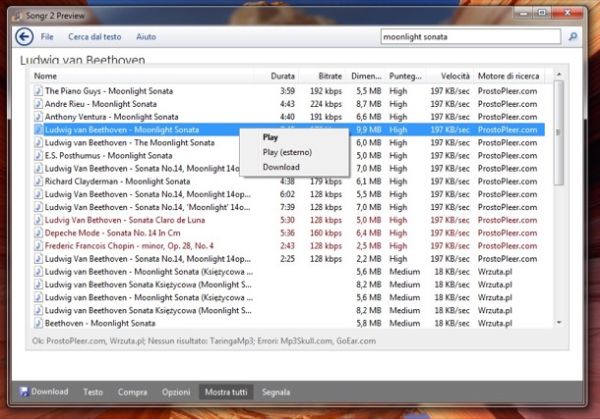Click music file icon beside Depeche Mode track
This screenshot has height=419, width=600.
point(38,233)
